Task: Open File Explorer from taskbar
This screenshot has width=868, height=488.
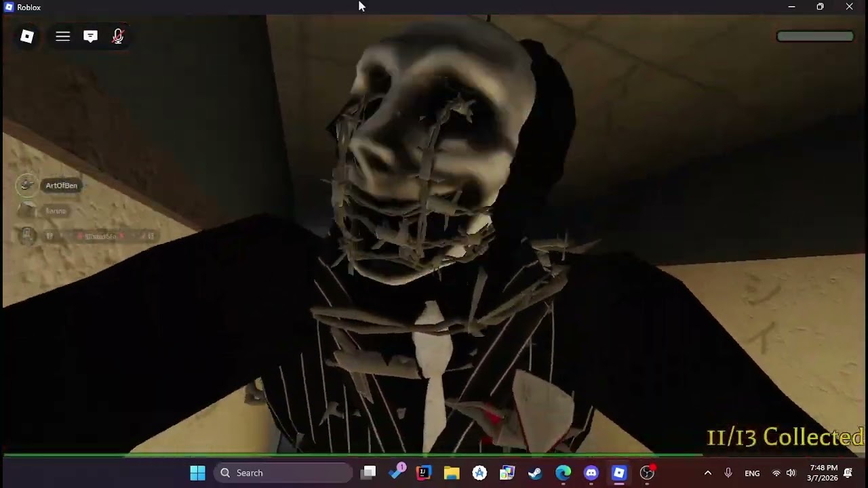Action: point(452,473)
